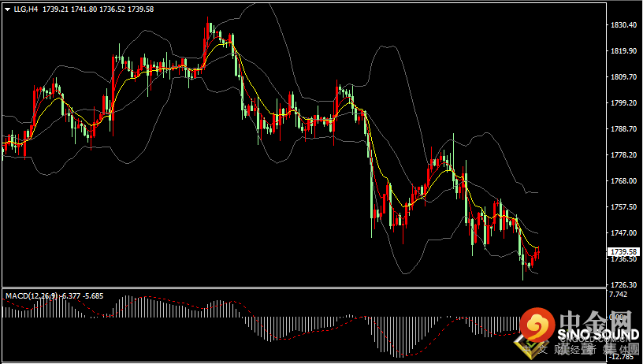Open the chart menu triangle beside LLG,H4

[7, 9]
